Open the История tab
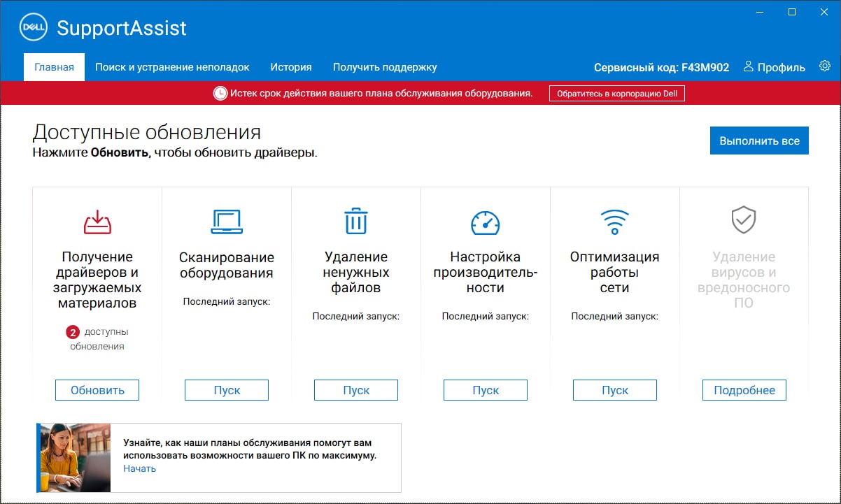 [291, 68]
